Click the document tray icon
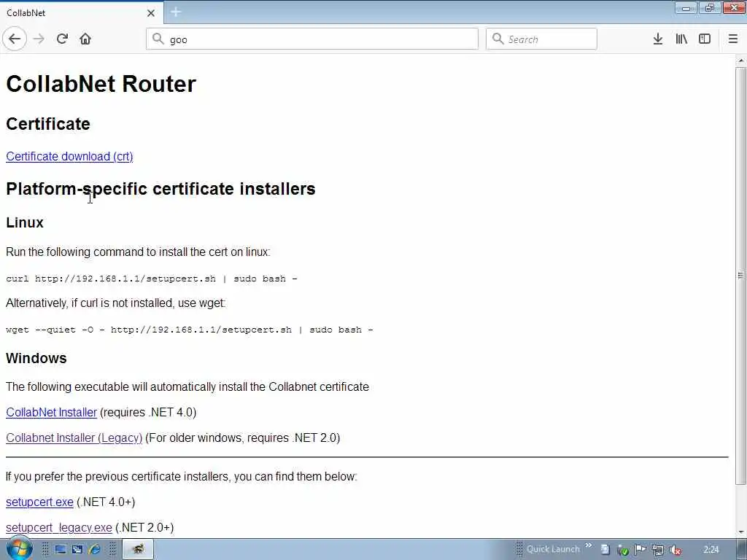 605,550
